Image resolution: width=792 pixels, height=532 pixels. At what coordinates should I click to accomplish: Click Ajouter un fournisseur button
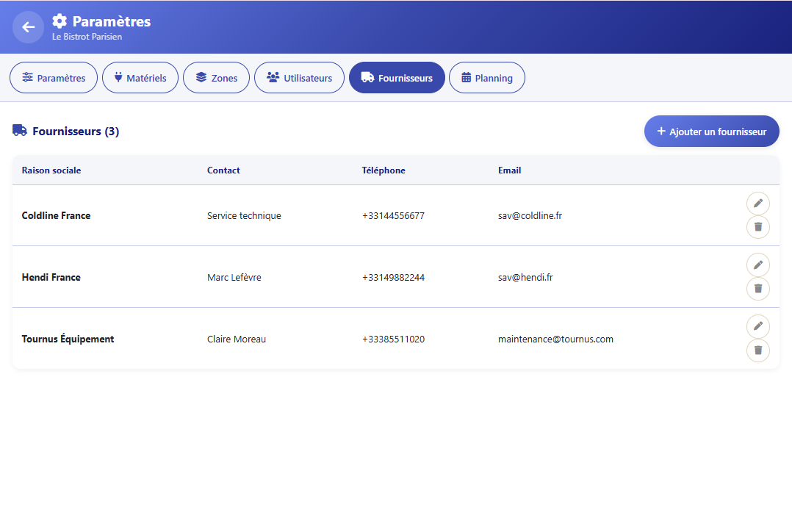pos(711,132)
